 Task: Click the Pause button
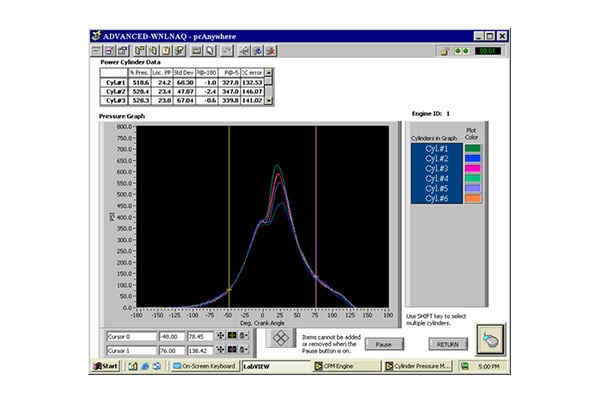pos(384,344)
